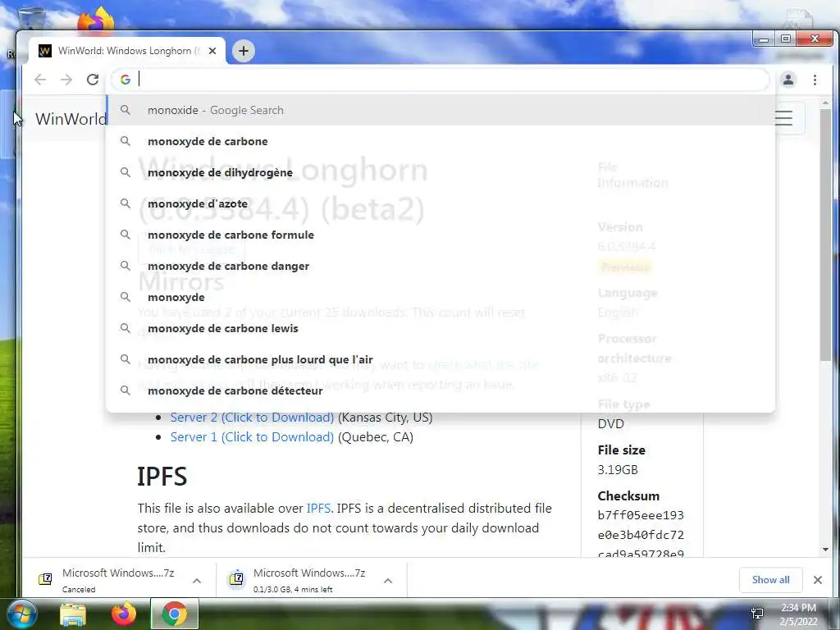The height and width of the screenshot is (630, 840).
Task: Click the page vertical scrollbar thumb
Action: pos(825,234)
